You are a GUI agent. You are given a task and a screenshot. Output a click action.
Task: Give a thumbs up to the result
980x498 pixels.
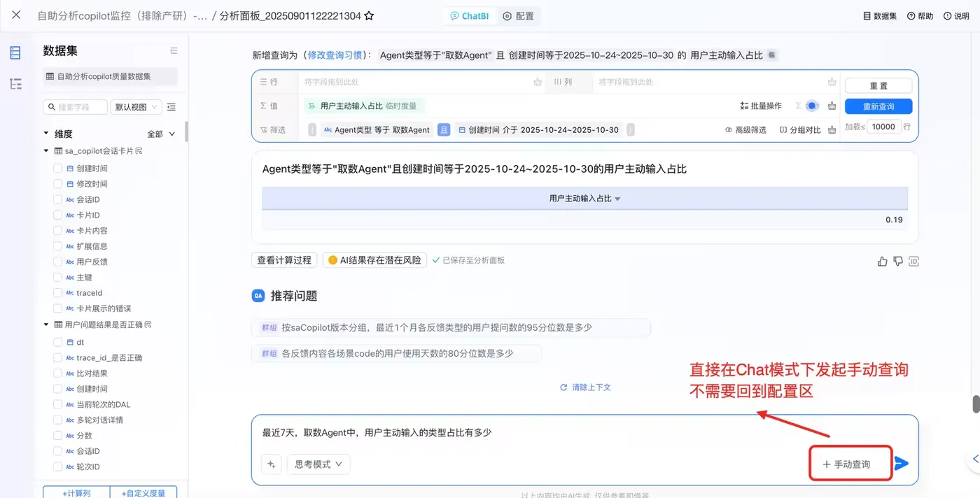(x=883, y=262)
